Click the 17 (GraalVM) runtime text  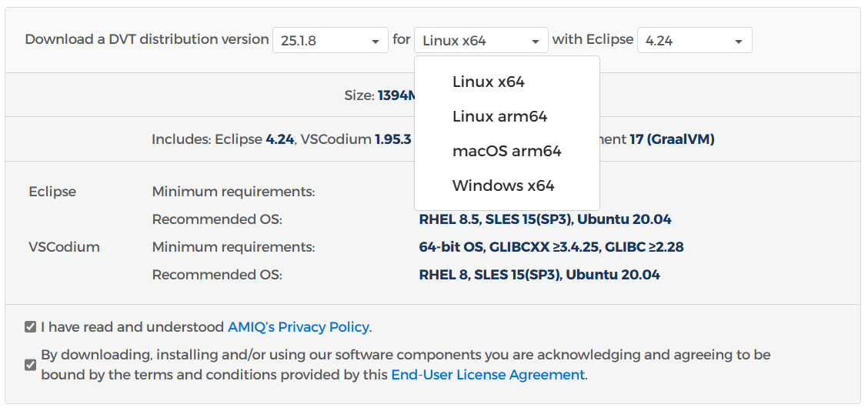(x=672, y=139)
